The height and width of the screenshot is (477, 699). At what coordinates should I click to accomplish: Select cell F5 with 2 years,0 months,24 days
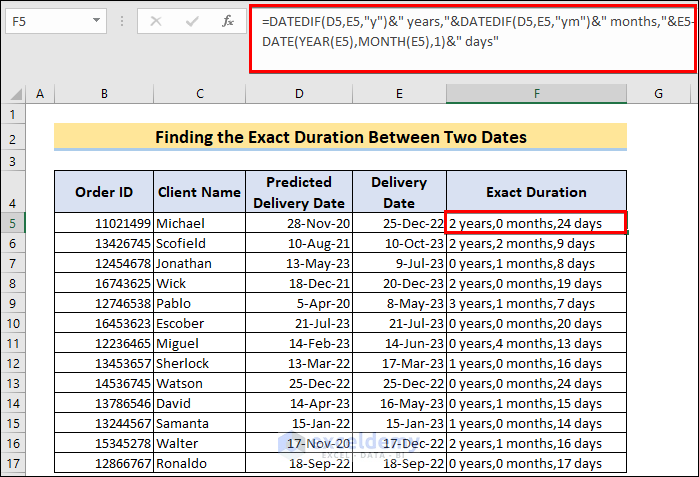click(536, 223)
